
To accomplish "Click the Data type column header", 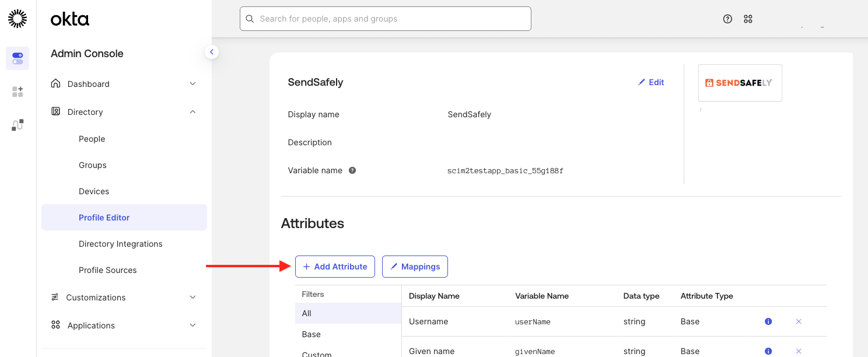I will [x=641, y=296].
